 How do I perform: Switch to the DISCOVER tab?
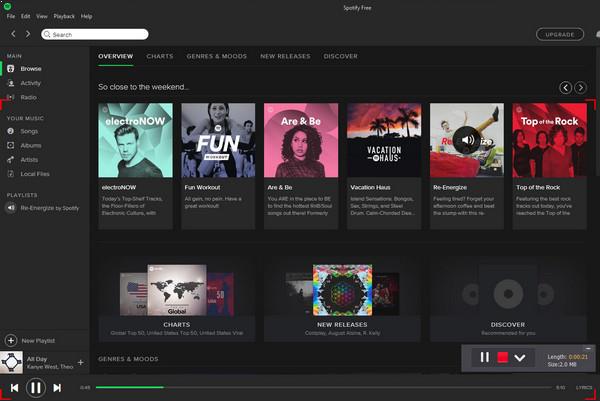(340, 56)
